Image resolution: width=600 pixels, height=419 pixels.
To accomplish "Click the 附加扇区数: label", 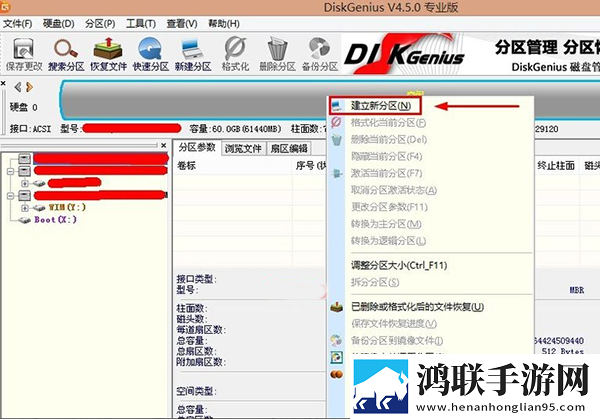I will tap(201, 362).
